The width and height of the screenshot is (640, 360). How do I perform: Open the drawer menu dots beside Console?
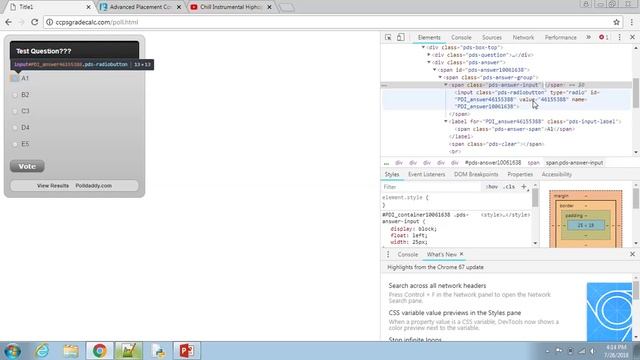388,254
